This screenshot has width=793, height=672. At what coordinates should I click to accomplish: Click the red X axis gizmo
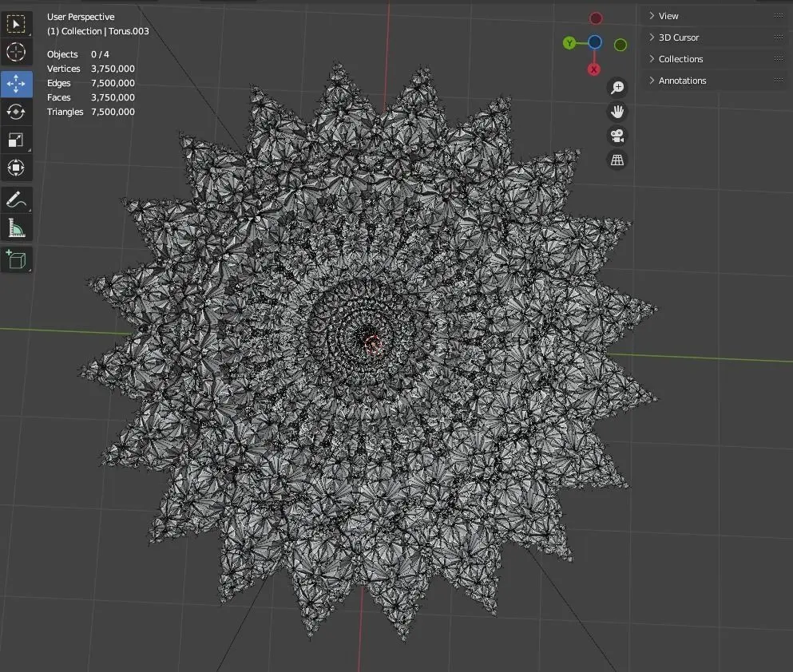[x=593, y=69]
